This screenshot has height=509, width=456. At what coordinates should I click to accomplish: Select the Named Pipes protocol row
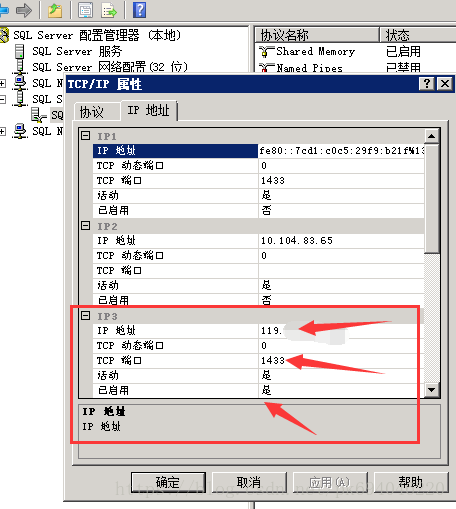[355, 67]
